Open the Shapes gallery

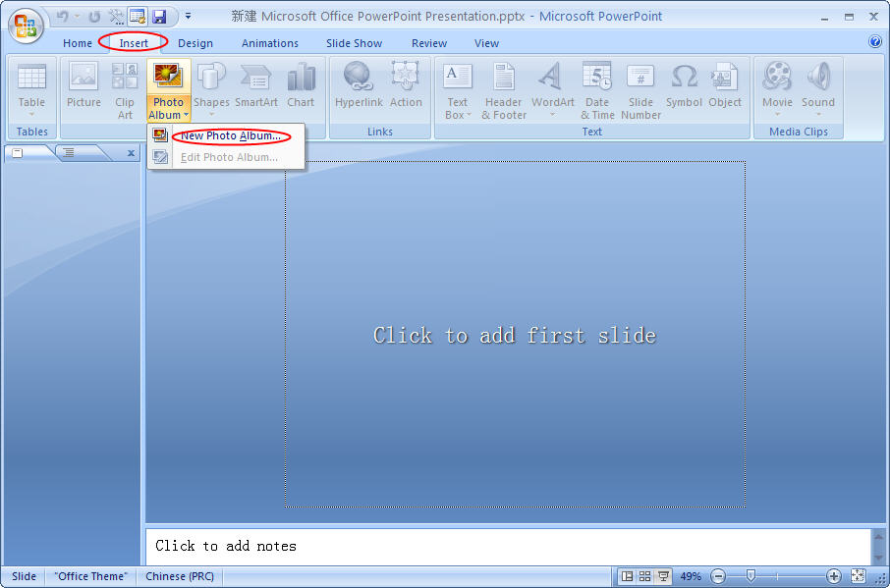click(x=211, y=89)
